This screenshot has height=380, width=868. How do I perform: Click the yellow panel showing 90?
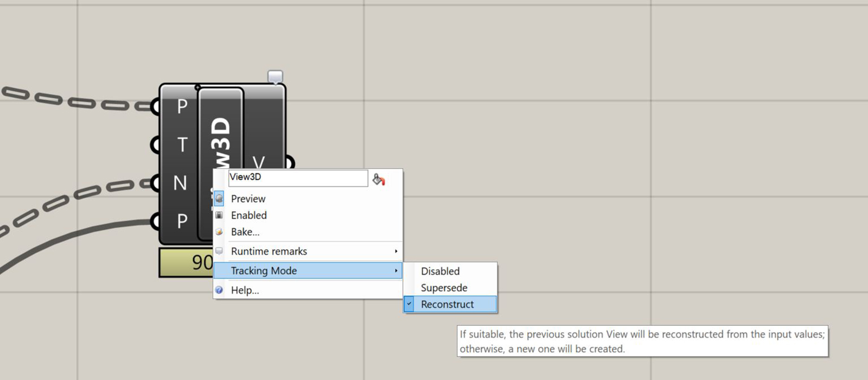(186, 262)
